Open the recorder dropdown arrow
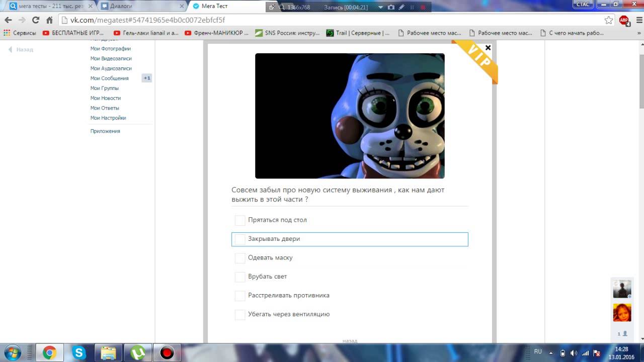 (380, 7)
